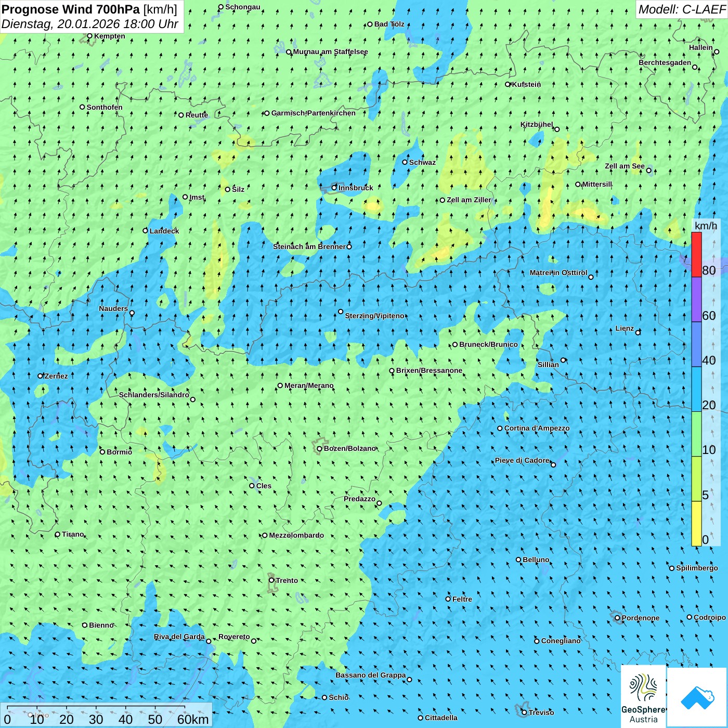Viewport: 728px width, 728px height.
Task: Click the 'Belluno' label
Action: click(x=536, y=560)
